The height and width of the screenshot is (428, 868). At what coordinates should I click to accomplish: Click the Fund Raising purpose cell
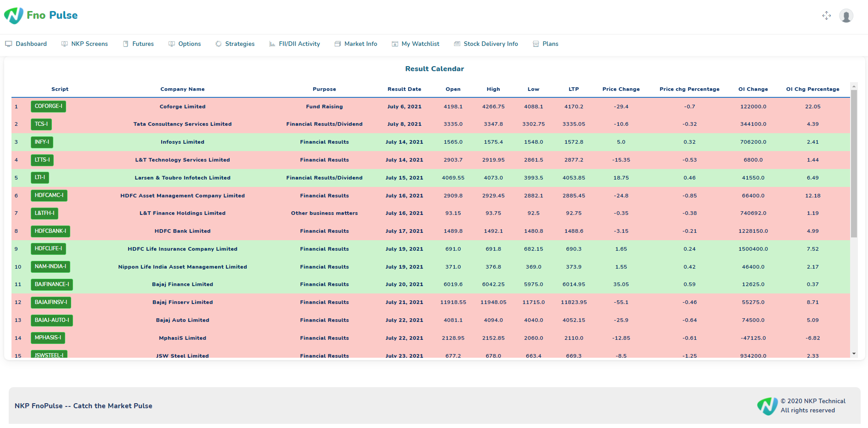click(324, 107)
